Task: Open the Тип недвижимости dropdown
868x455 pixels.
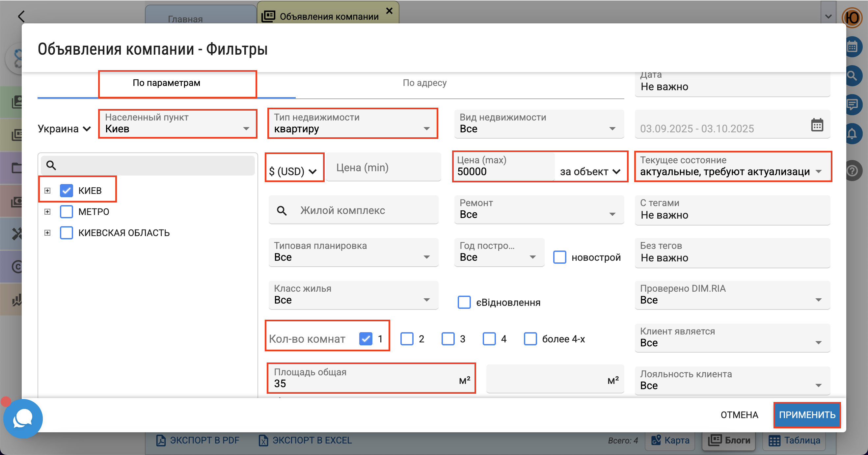Action: pos(352,124)
